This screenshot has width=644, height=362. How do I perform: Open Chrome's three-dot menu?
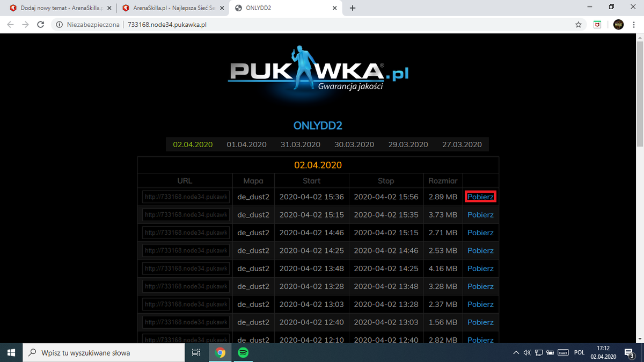coord(636,25)
